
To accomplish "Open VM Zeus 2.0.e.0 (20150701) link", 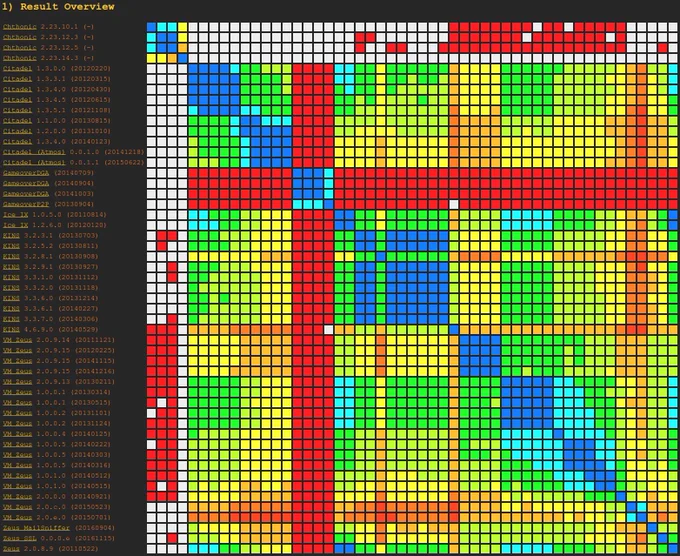I will 17,517.
